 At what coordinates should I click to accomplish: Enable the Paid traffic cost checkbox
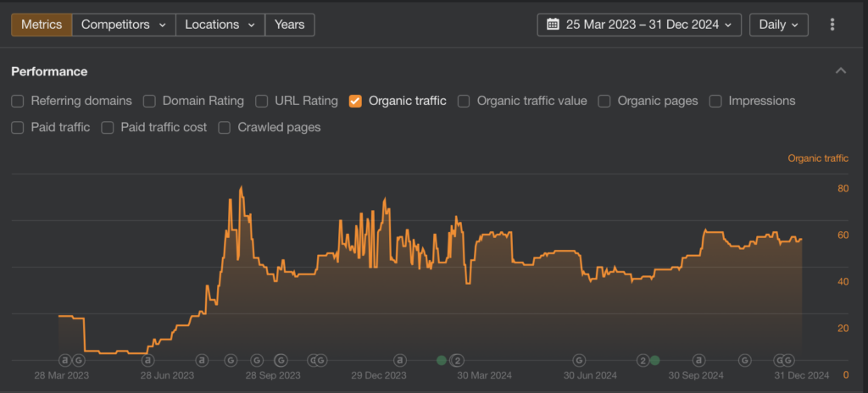[x=108, y=128]
